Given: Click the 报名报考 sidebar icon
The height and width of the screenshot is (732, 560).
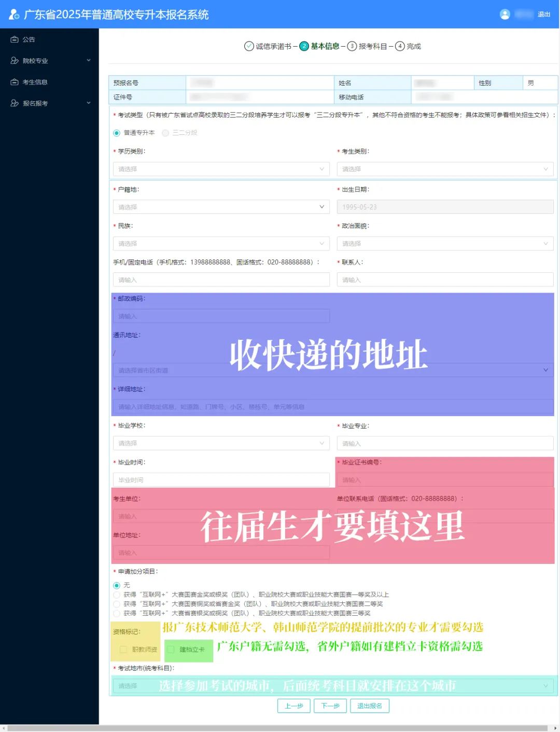Looking at the screenshot, I should coord(15,103).
